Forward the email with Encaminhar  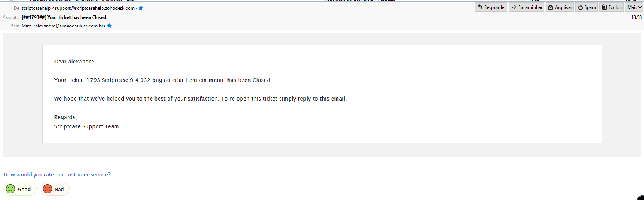click(526, 7)
